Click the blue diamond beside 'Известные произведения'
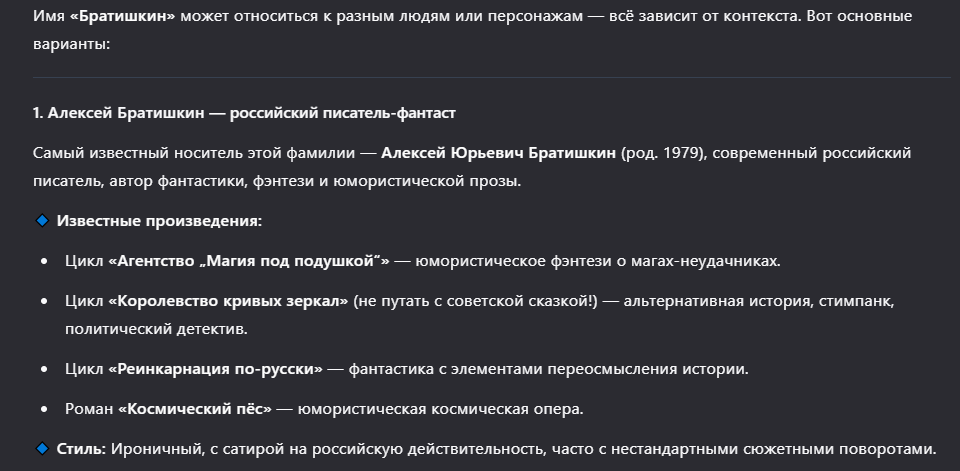The image size is (960, 471). (x=42, y=220)
